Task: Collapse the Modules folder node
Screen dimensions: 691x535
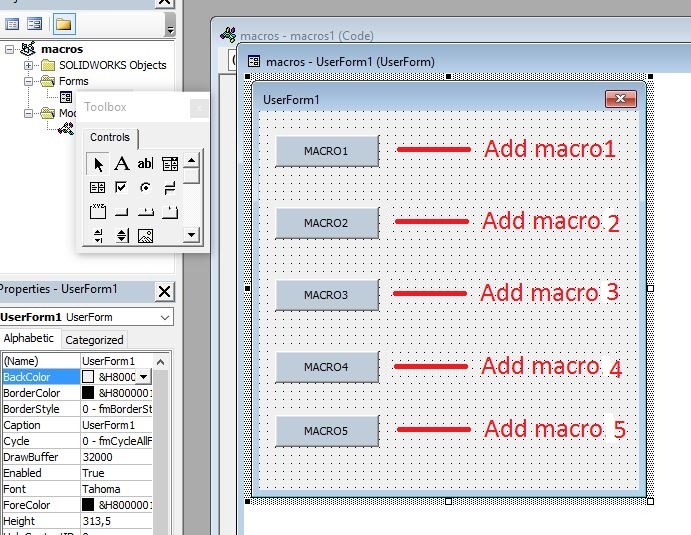Action: 28,113
